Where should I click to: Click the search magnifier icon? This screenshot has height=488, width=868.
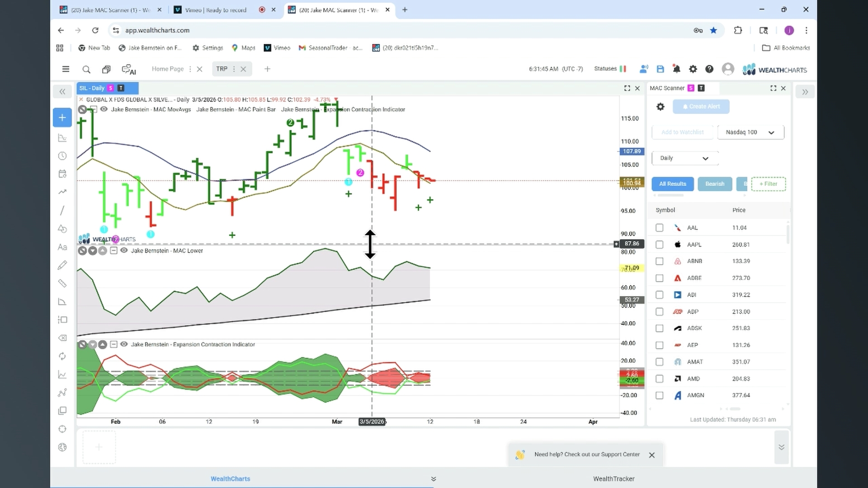pos(86,69)
